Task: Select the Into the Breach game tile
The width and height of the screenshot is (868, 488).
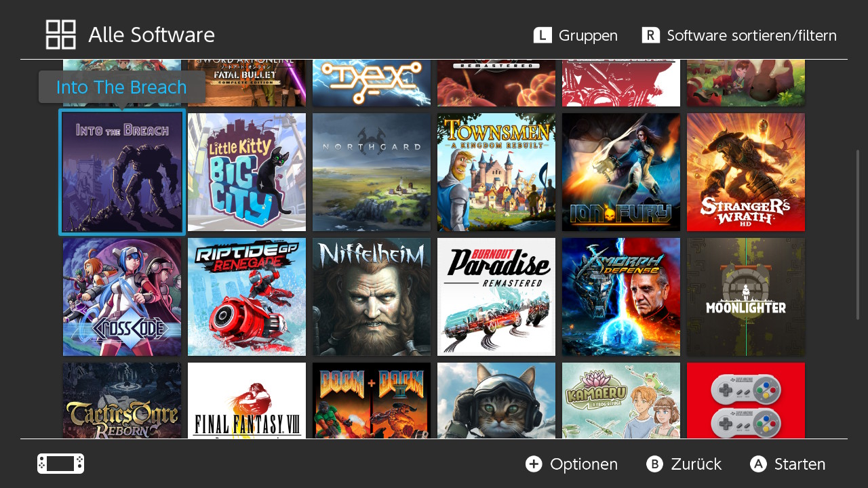Action: pyautogui.click(x=122, y=172)
